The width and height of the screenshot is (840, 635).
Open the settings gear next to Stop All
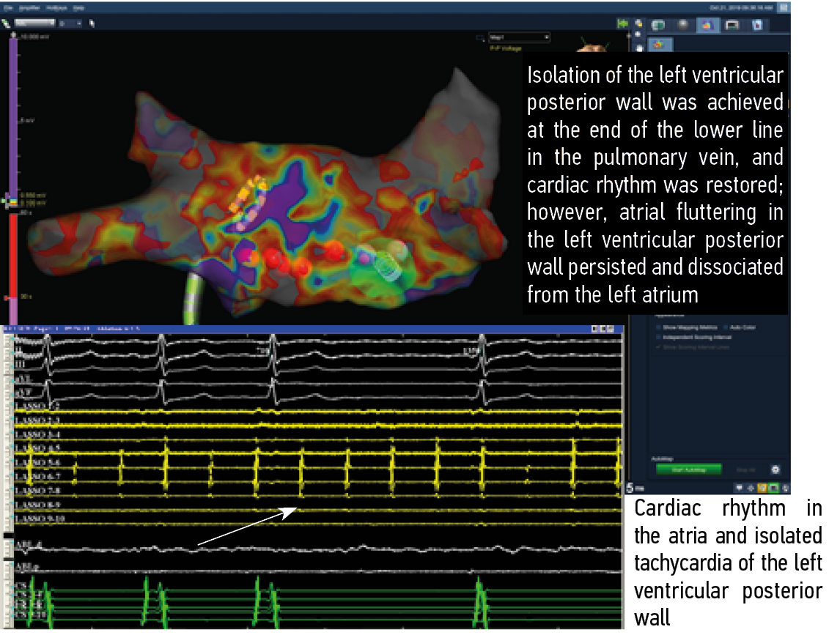pos(775,469)
